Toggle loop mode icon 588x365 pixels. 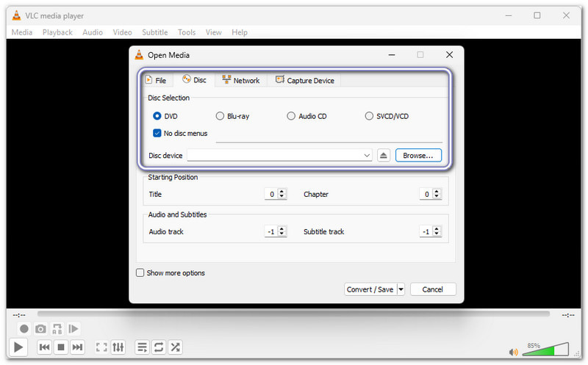coord(159,347)
